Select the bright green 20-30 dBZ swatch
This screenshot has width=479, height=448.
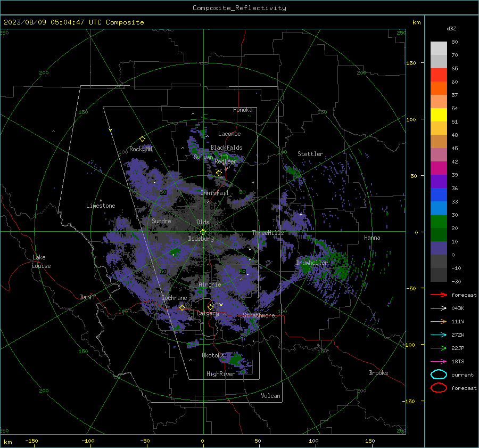click(439, 221)
